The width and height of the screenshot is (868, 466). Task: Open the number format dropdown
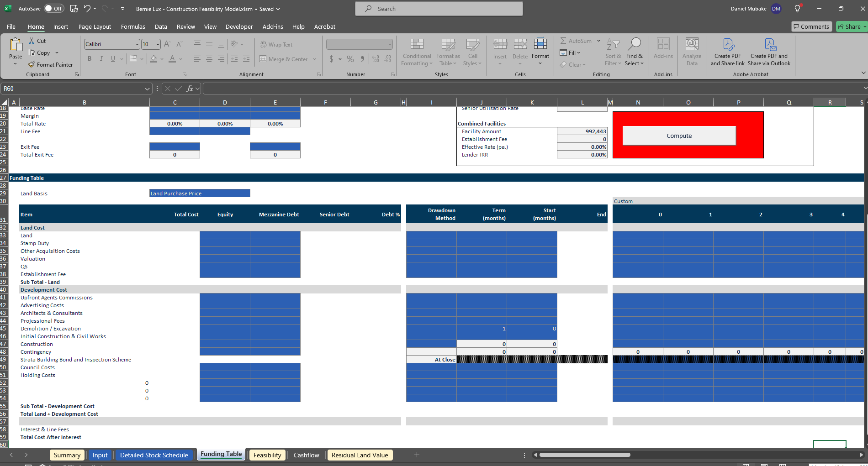390,44
